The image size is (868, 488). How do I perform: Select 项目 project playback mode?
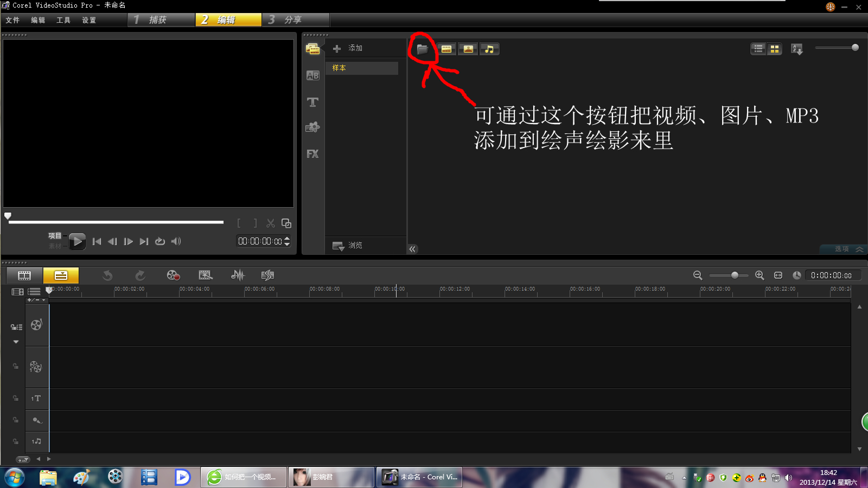(55, 236)
